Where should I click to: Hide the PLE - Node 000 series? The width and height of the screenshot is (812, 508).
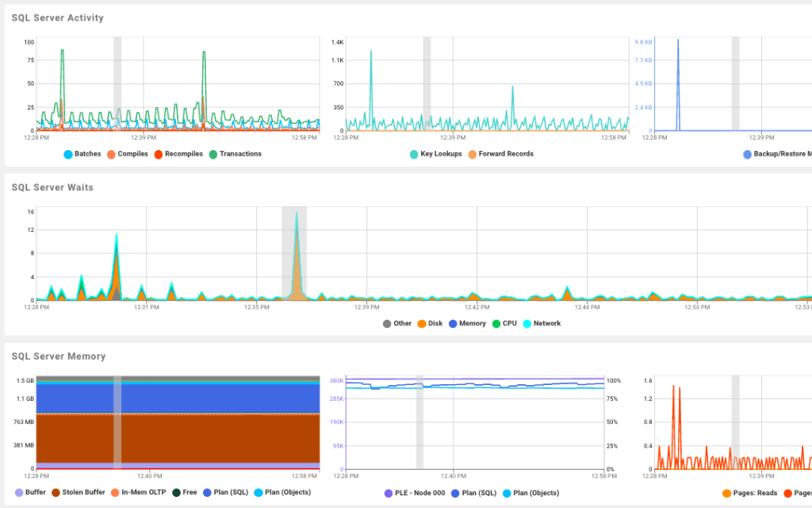[422, 492]
